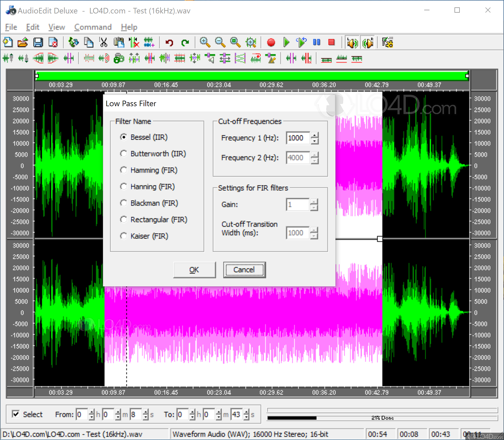
Task: Cancel the Low Pass Filter dialog
Action: click(244, 270)
